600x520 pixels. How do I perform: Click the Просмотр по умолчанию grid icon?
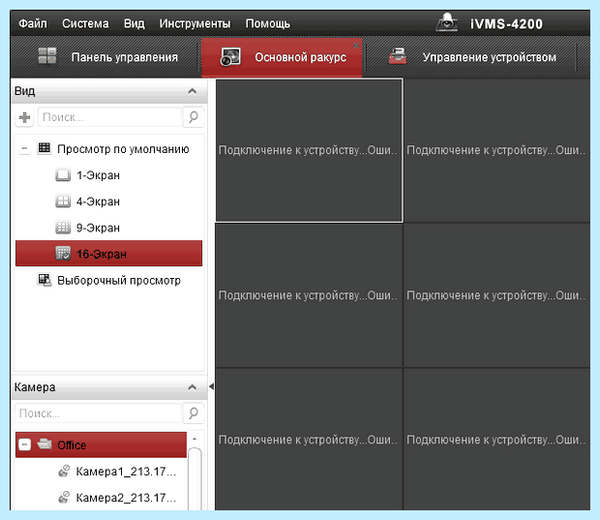coord(44,148)
